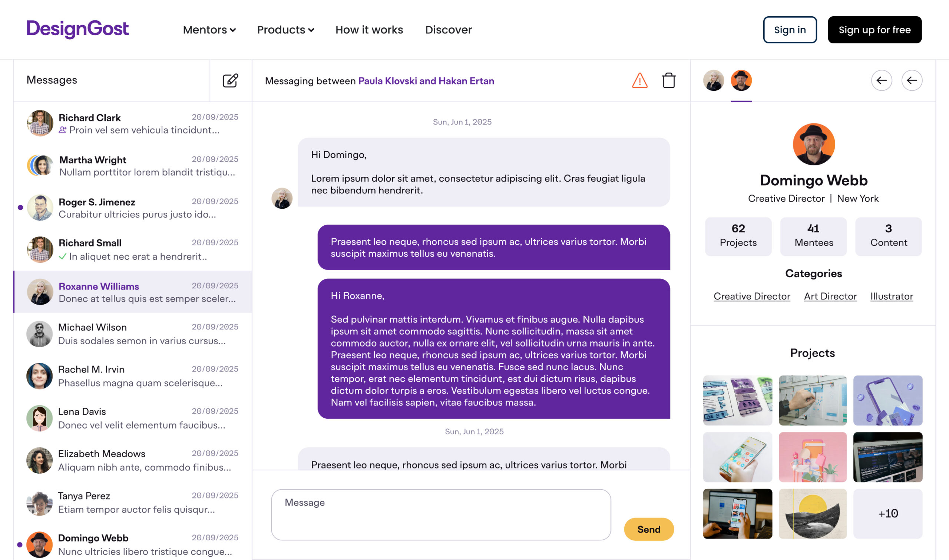
Task: Click the second back arrow circle button
Action: (912, 80)
